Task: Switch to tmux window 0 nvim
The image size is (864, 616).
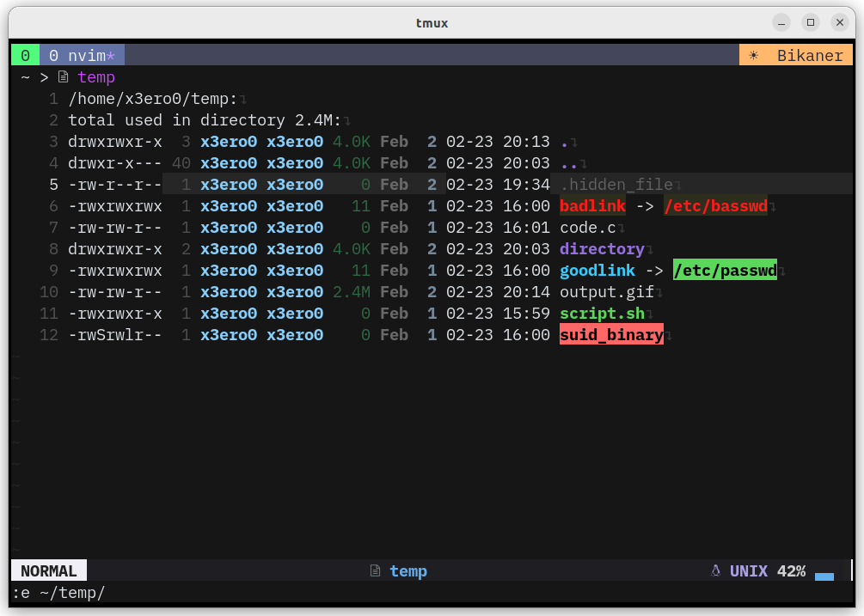Action: coord(83,56)
